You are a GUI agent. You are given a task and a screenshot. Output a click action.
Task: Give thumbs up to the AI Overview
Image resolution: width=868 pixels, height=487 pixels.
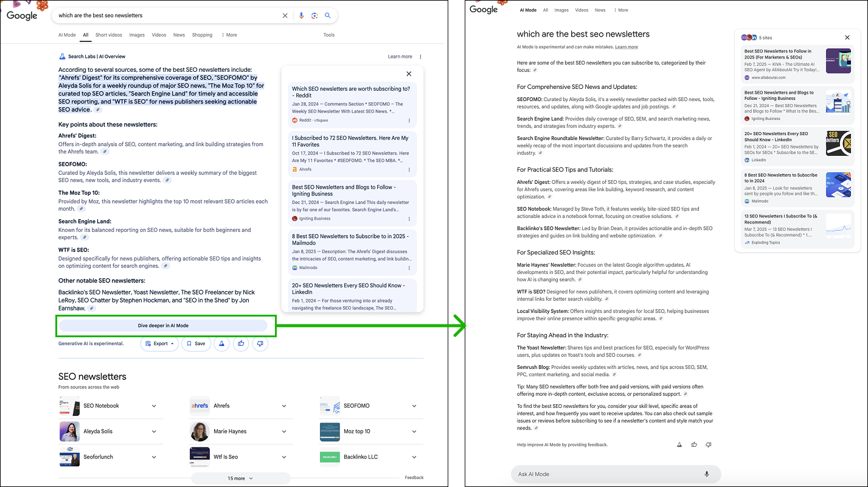(x=241, y=343)
